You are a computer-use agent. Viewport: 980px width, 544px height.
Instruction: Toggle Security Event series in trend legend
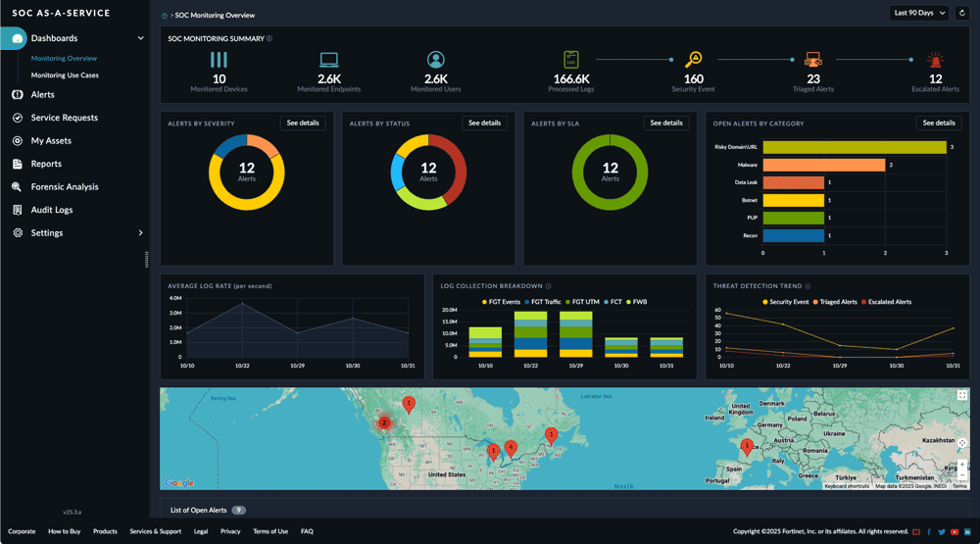(x=787, y=302)
